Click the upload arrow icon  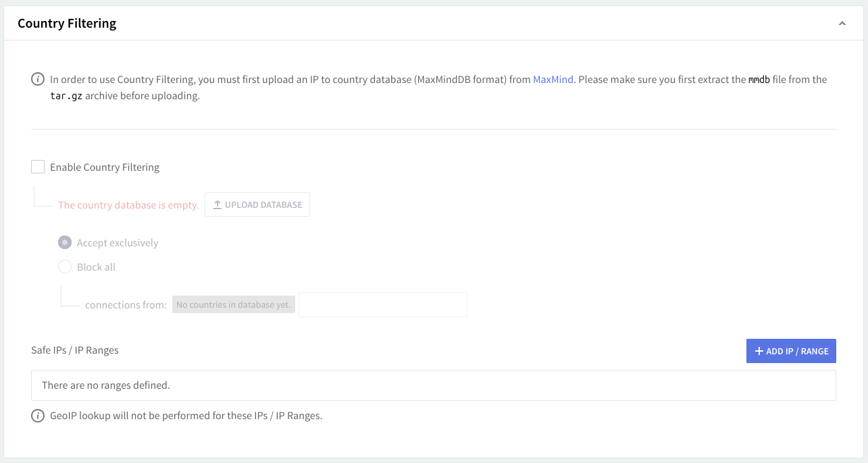point(218,205)
